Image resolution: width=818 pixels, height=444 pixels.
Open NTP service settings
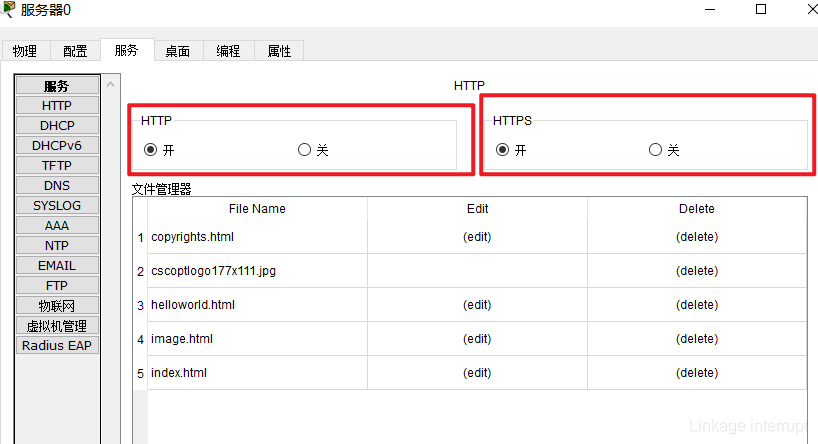[x=57, y=246]
